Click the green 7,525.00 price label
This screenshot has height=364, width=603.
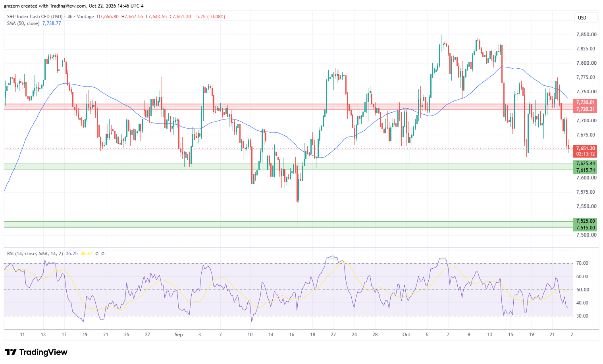(586, 221)
